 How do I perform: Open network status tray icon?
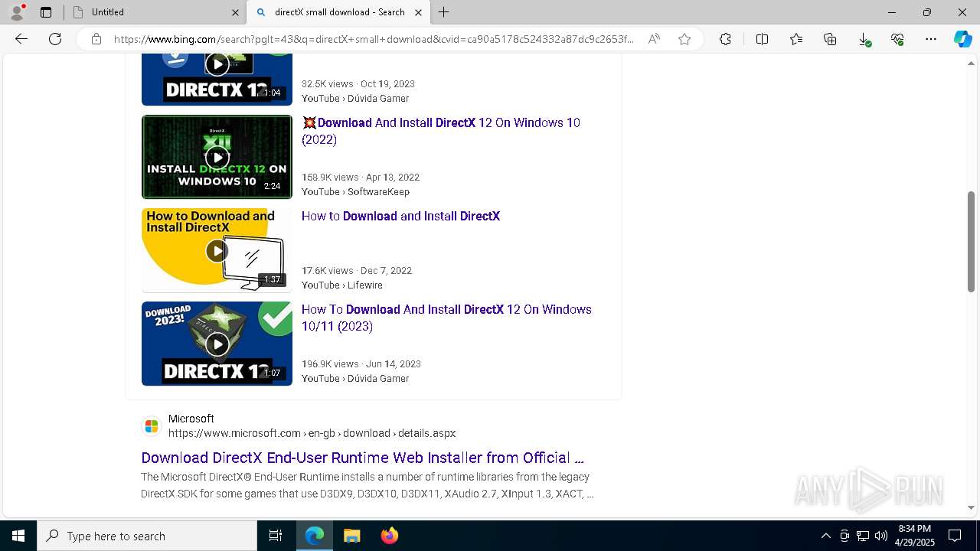pos(863,536)
